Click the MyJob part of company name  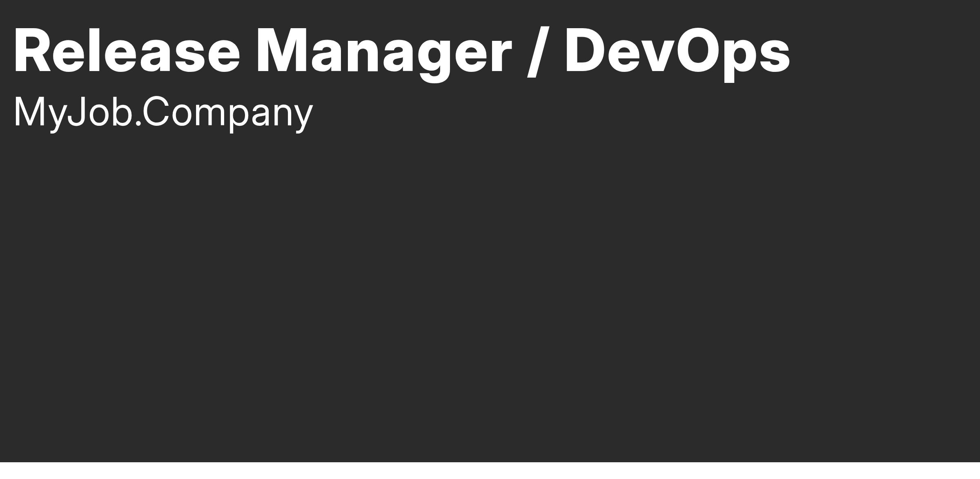pos(73,114)
